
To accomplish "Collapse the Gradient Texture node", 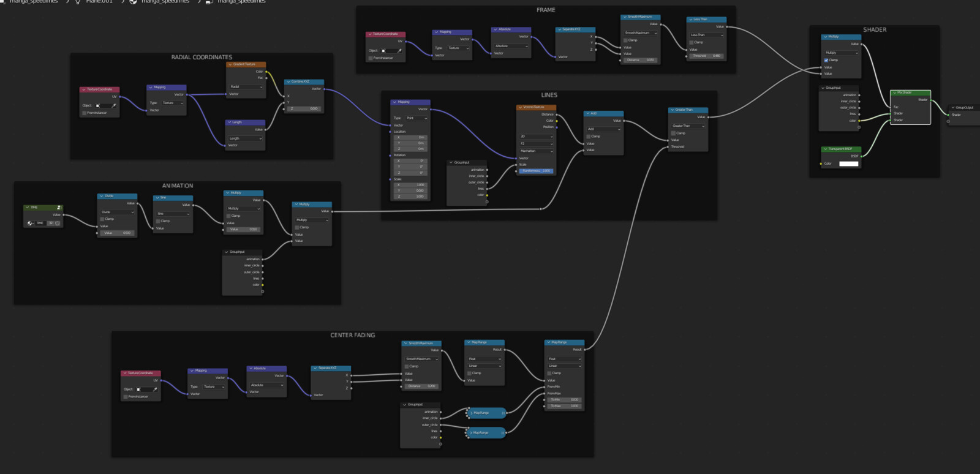I will (x=230, y=64).
